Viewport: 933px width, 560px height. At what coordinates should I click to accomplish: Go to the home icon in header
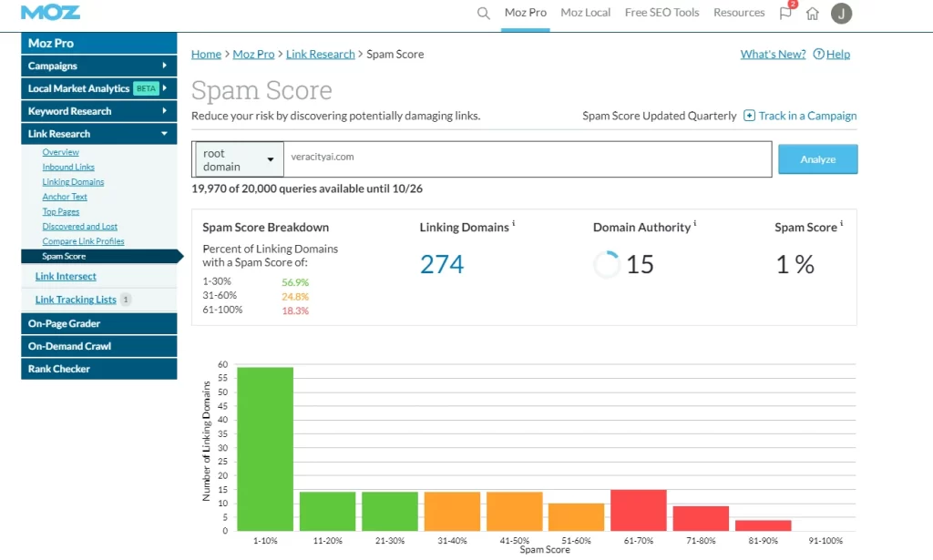tap(812, 13)
